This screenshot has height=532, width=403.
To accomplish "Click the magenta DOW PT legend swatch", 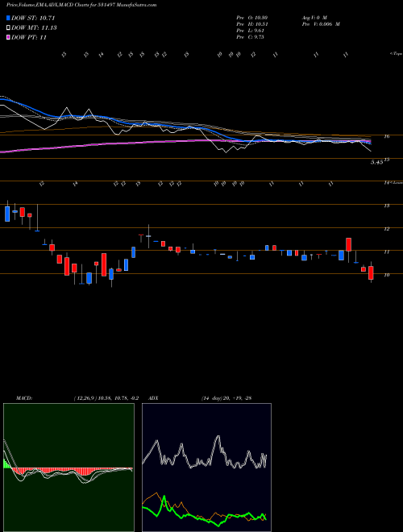I will tap(9, 37).
